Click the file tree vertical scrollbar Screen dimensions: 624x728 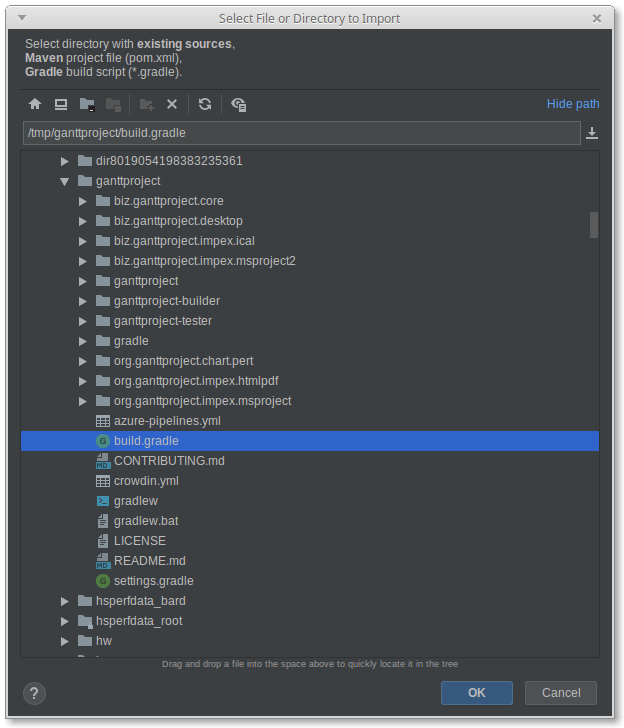pos(594,225)
